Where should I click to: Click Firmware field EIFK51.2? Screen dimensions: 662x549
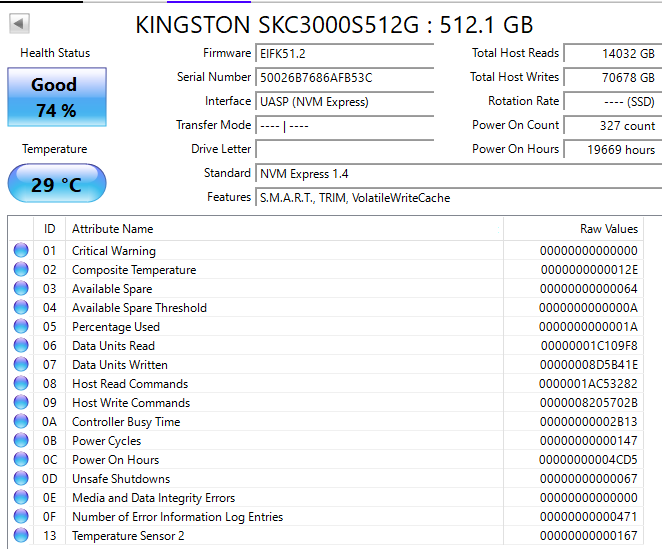345,54
